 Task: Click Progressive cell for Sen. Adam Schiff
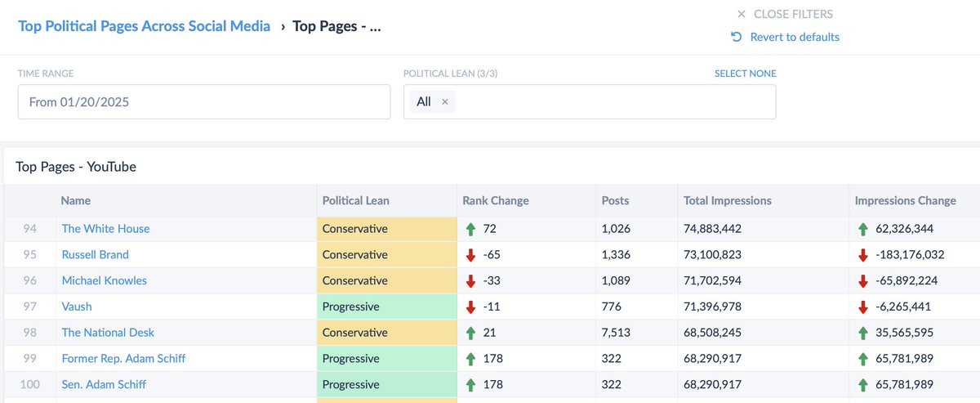click(x=386, y=385)
